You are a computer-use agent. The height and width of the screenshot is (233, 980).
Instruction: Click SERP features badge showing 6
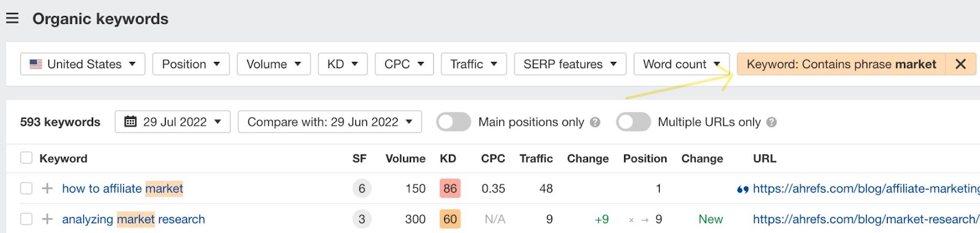(362, 188)
